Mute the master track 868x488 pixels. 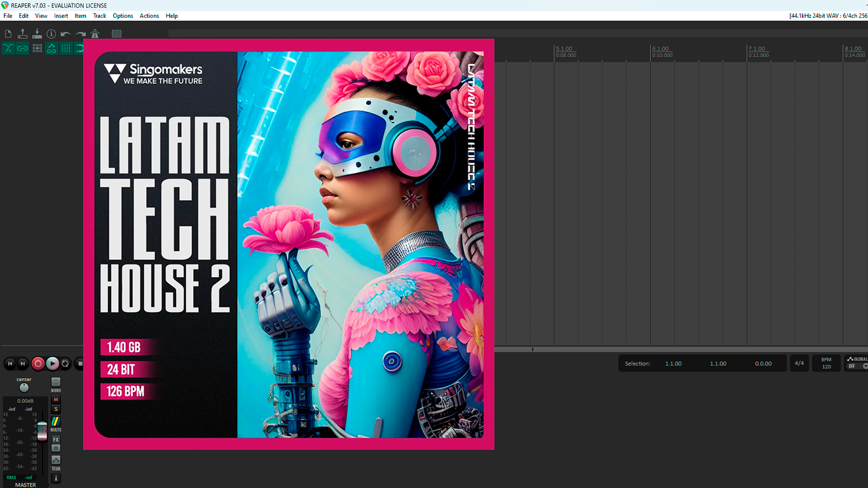56,400
